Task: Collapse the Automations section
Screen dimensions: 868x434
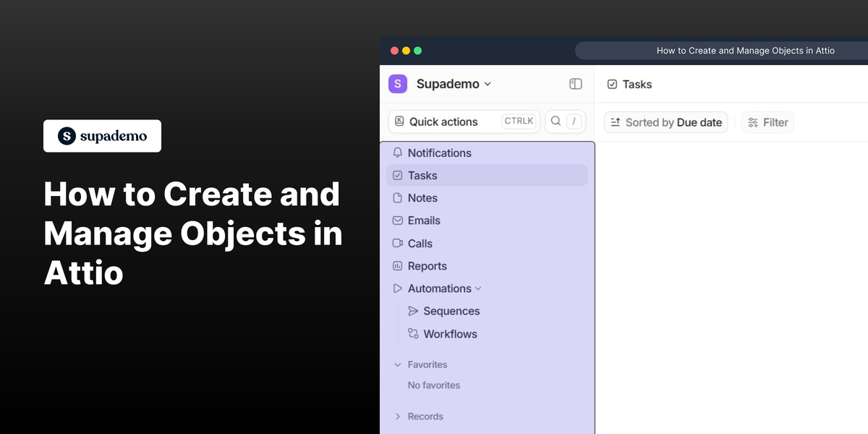Action: point(478,289)
